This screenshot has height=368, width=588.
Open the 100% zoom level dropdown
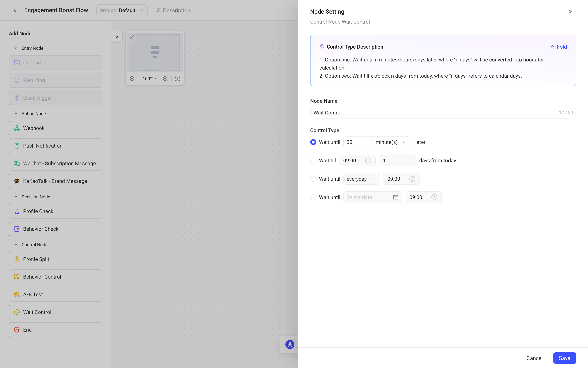pyautogui.click(x=150, y=79)
